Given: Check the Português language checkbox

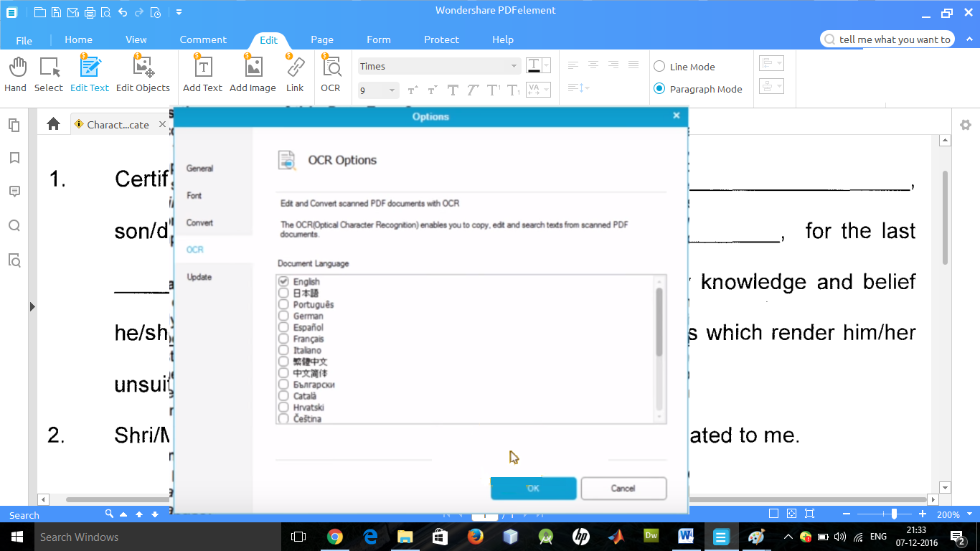Looking at the screenshot, I should [x=283, y=305].
